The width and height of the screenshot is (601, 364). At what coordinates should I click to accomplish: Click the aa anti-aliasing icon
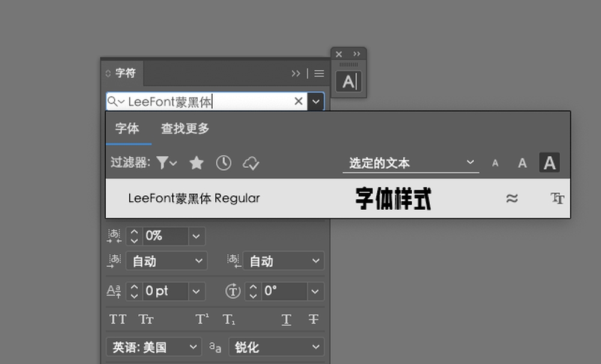215,348
